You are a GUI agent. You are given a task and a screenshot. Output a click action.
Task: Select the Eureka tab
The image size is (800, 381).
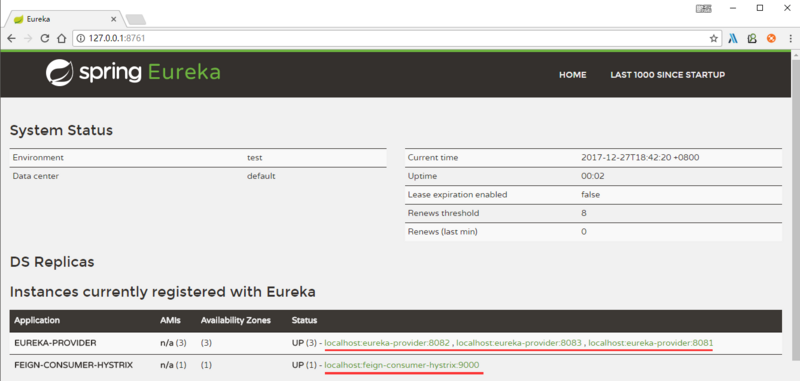coord(64,19)
